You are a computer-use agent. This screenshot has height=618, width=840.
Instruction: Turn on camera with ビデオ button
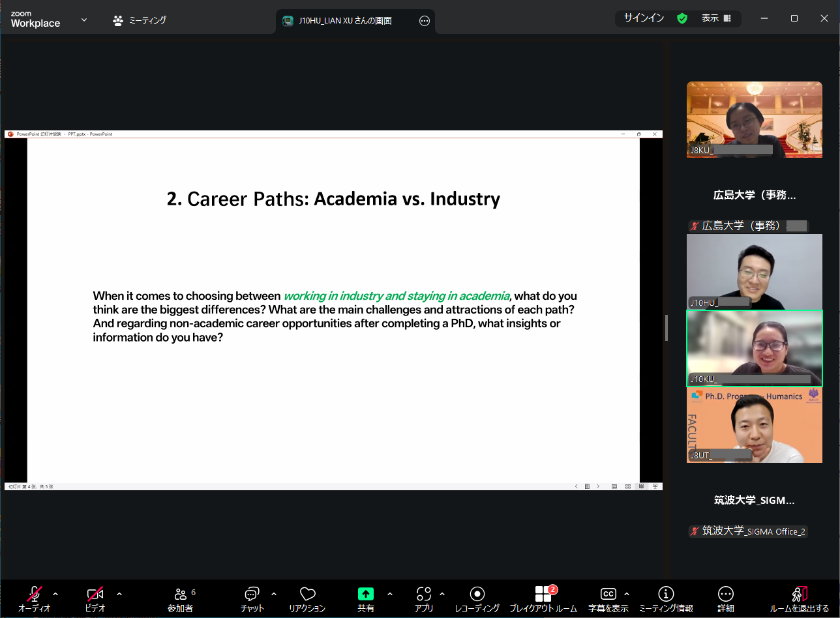pyautogui.click(x=95, y=595)
